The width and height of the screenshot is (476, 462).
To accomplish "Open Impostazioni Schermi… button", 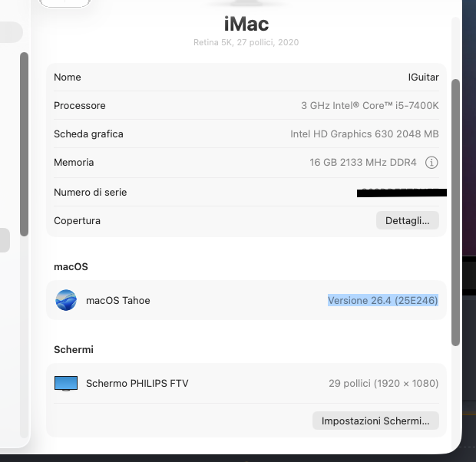I will 375,421.
